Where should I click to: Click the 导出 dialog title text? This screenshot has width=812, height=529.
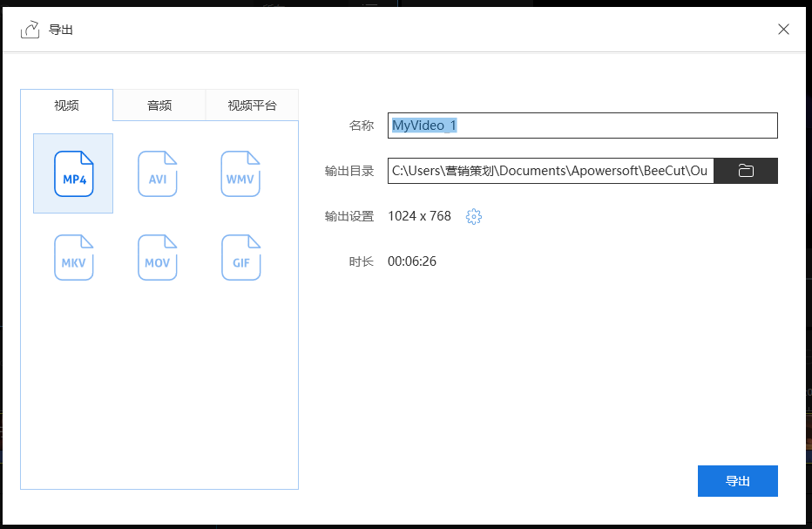pyautogui.click(x=62, y=29)
